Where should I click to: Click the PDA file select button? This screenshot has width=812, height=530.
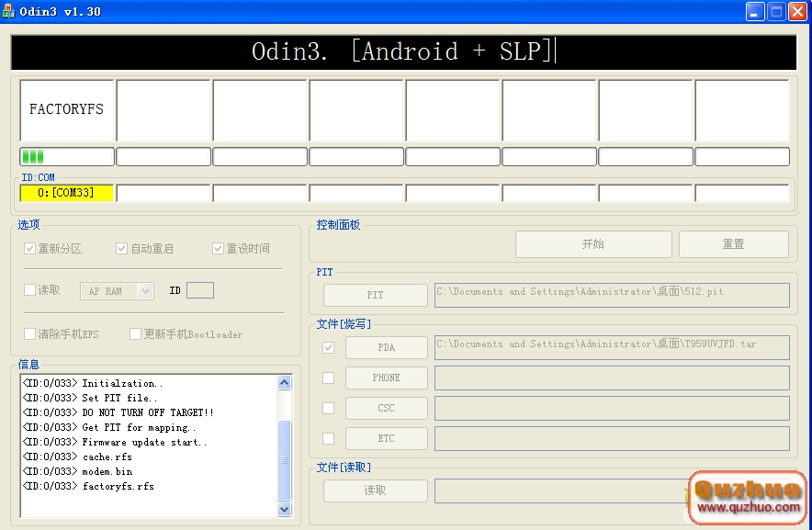[x=386, y=347]
